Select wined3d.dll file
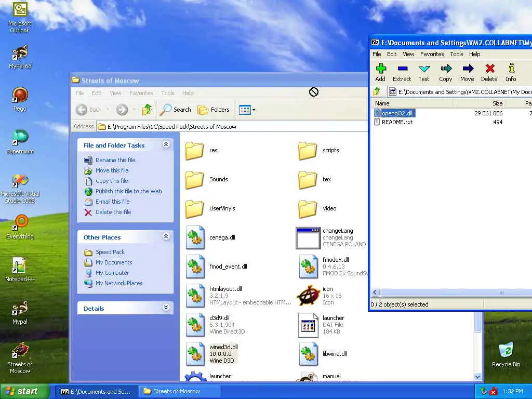Image resolution: width=532 pixels, height=399 pixels. pos(212,354)
